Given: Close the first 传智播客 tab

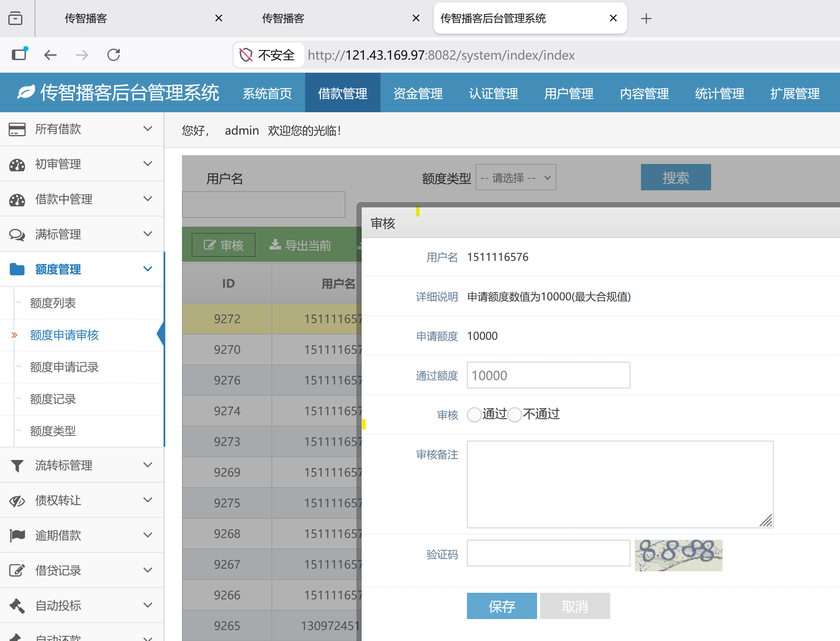Looking at the screenshot, I should coord(219,18).
